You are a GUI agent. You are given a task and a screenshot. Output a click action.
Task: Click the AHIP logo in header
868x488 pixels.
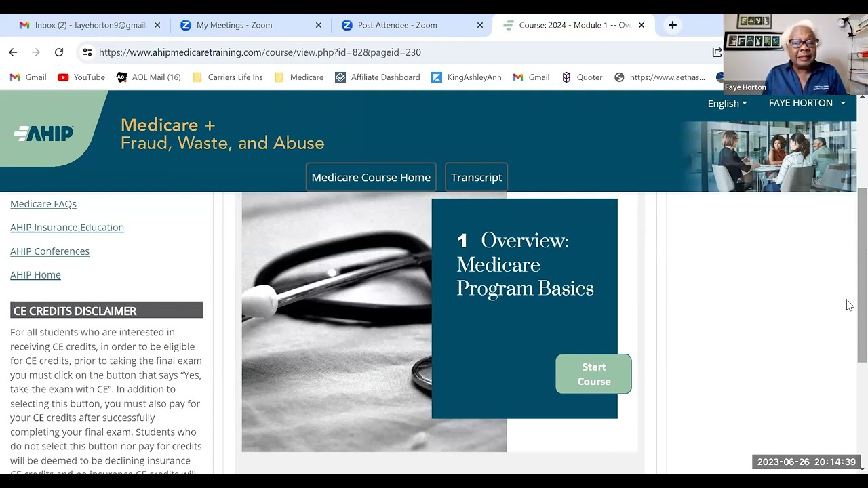44,134
